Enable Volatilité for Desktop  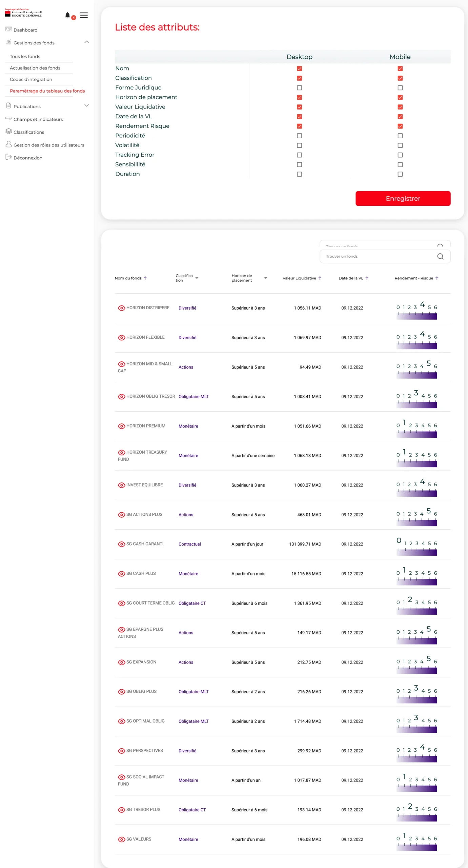click(299, 145)
